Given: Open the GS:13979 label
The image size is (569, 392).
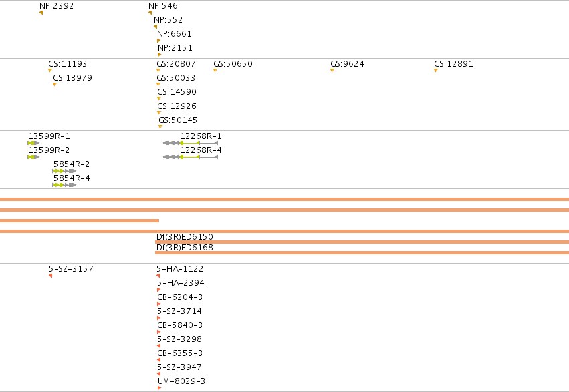Looking at the screenshot, I should (x=73, y=78).
